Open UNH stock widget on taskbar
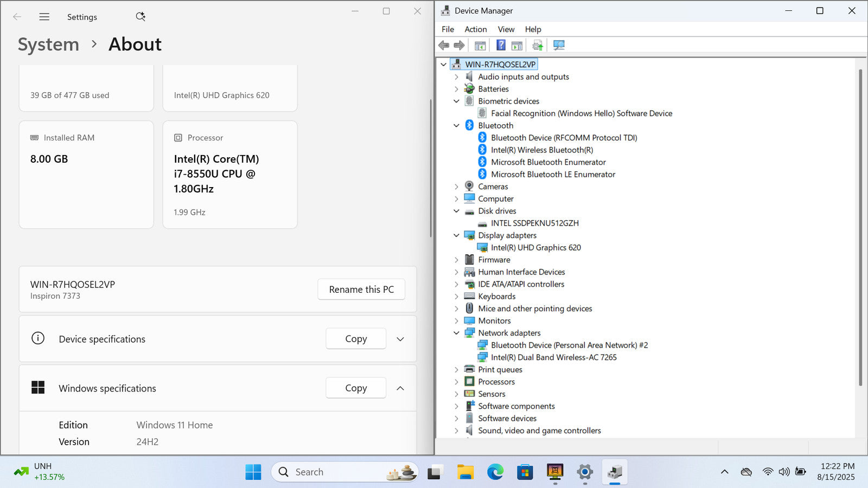 39,472
